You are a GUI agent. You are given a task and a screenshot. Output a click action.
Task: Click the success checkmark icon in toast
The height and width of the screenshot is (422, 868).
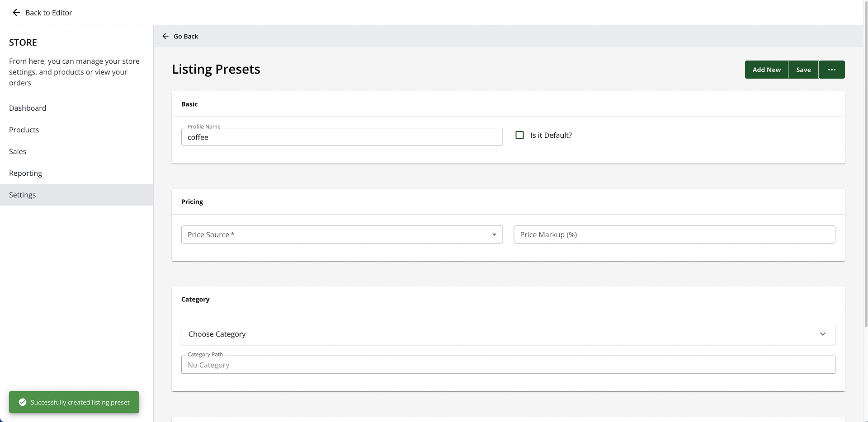click(x=23, y=402)
